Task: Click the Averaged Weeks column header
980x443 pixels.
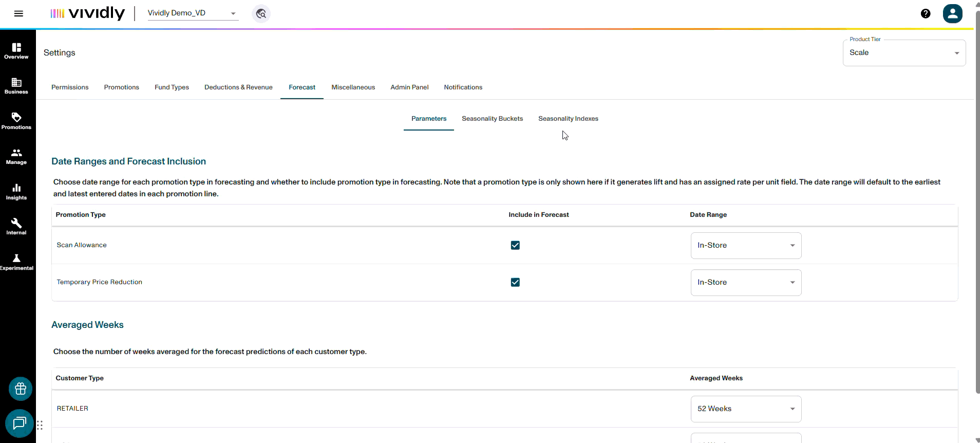Action: 716,378
